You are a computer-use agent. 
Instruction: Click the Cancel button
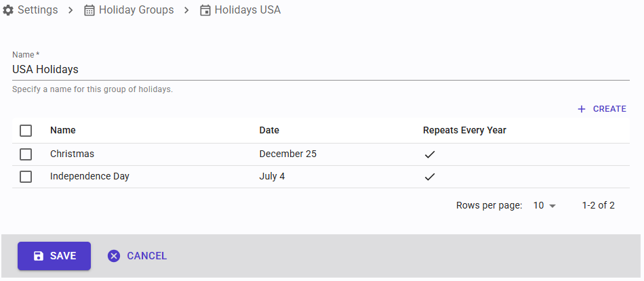(x=138, y=256)
